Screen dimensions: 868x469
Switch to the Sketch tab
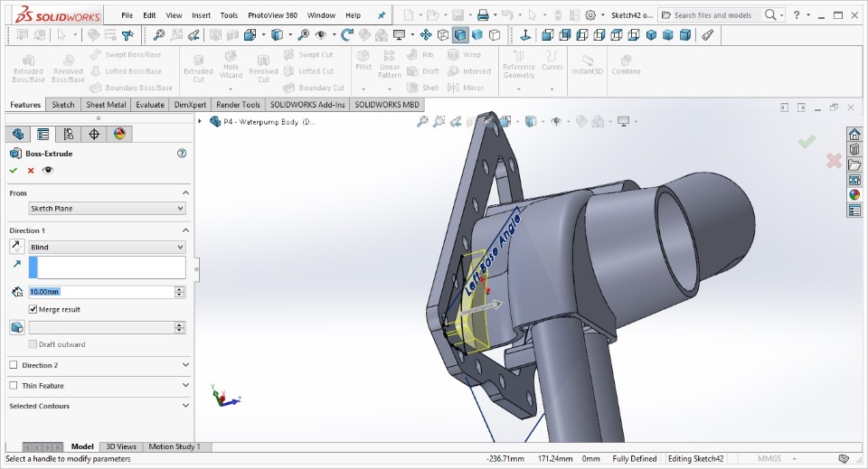point(63,105)
